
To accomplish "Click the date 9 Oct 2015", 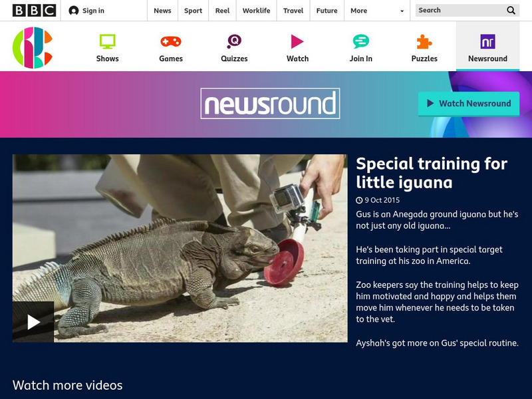I will click(382, 200).
